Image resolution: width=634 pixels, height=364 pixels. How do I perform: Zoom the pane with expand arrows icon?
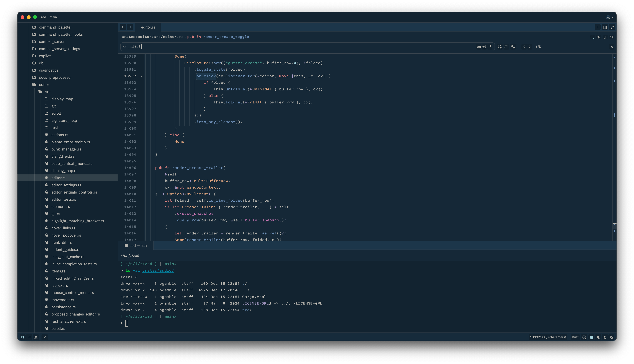(612, 27)
